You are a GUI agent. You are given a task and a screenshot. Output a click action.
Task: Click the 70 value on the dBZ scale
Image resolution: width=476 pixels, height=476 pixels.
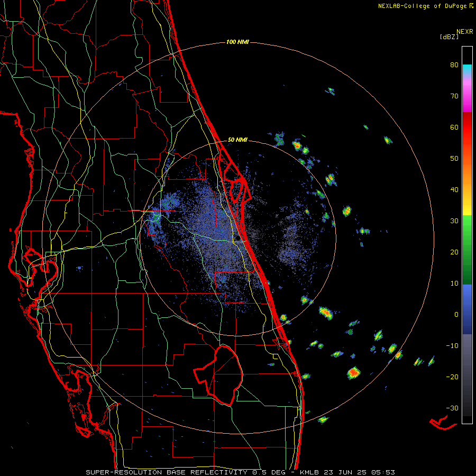tap(454, 96)
